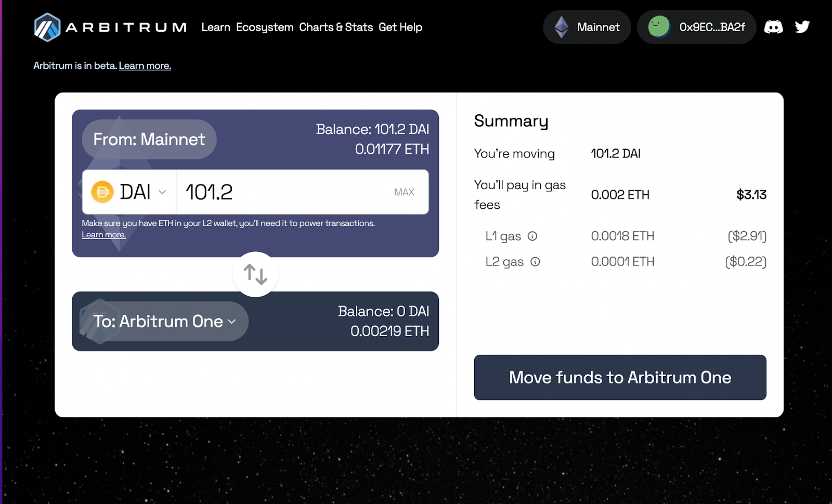832x504 pixels.
Task: Open the Learn menu
Action: 216,27
